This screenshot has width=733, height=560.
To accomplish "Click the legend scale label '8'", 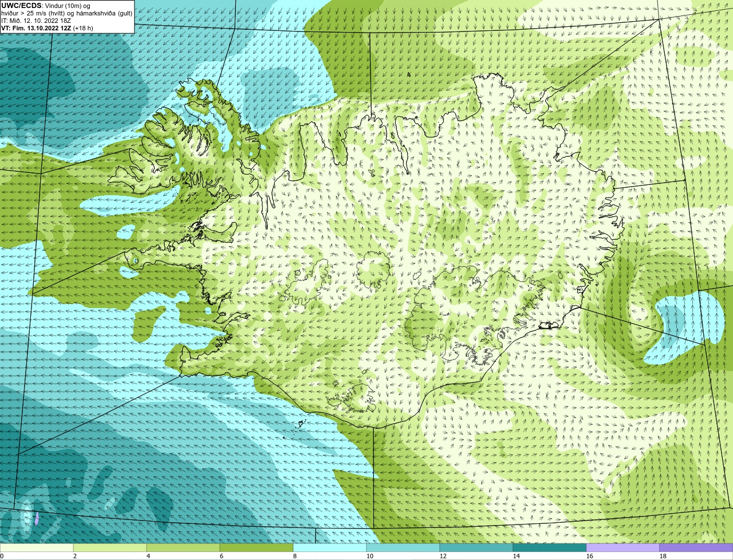I will coord(295,556).
